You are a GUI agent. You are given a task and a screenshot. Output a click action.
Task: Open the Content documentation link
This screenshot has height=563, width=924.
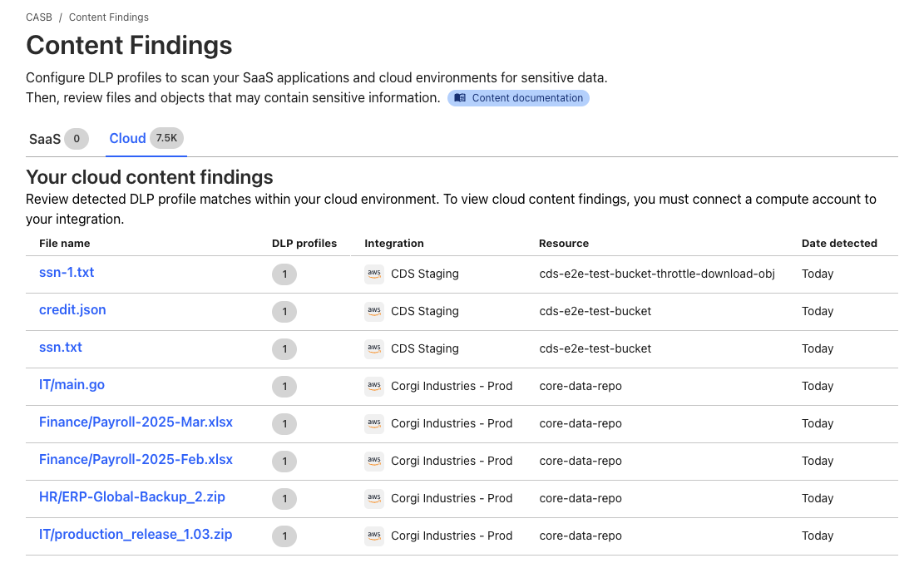526,98
